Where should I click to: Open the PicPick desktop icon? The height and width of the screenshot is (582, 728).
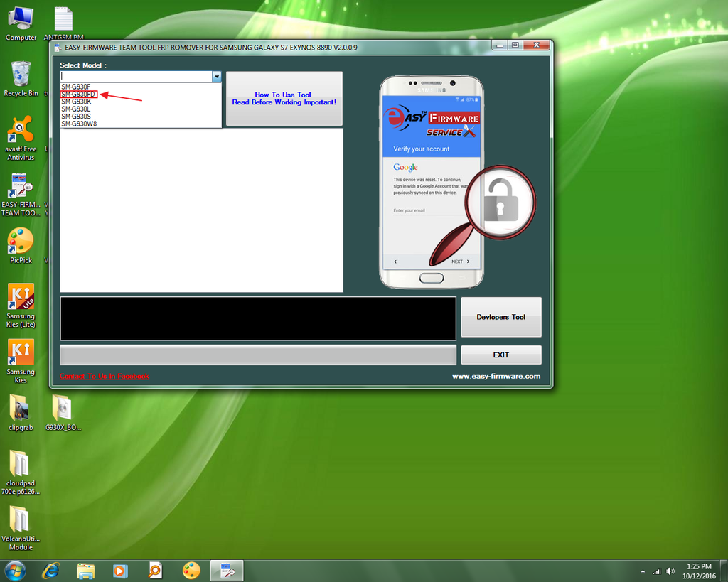point(21,245)
